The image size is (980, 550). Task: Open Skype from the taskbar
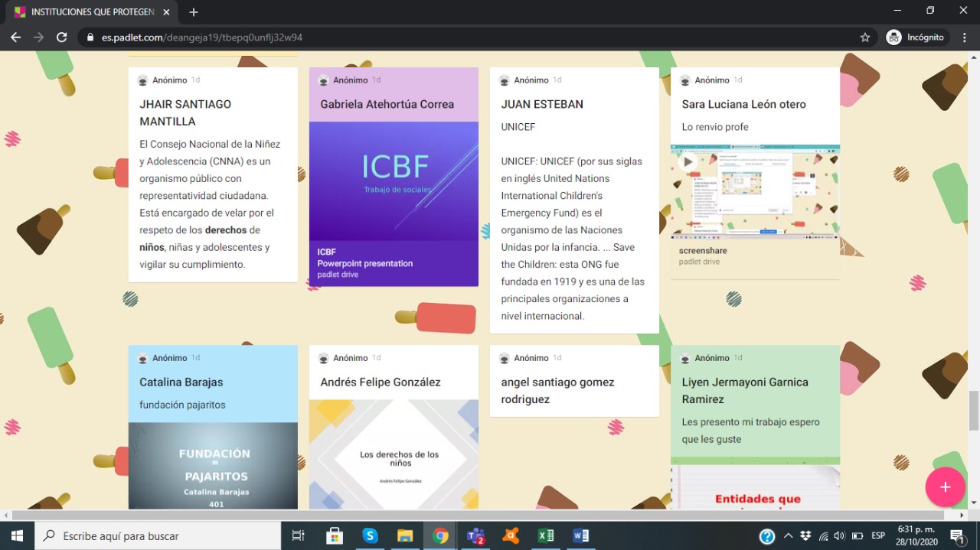(x=371, y=535)
